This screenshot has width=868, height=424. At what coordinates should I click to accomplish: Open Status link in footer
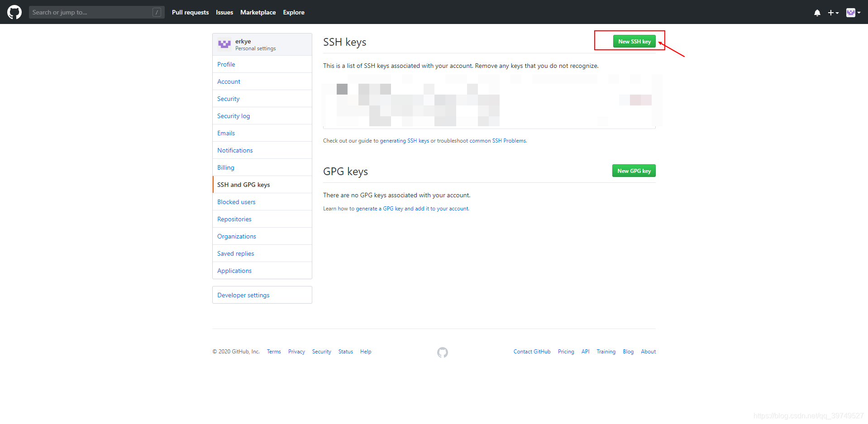tap(346, 352)
